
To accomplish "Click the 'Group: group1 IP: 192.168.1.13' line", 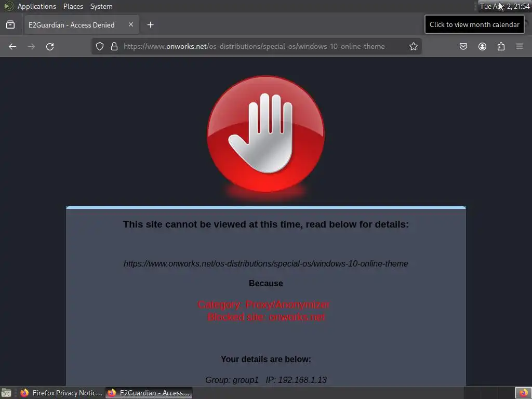I will point(265,380).
